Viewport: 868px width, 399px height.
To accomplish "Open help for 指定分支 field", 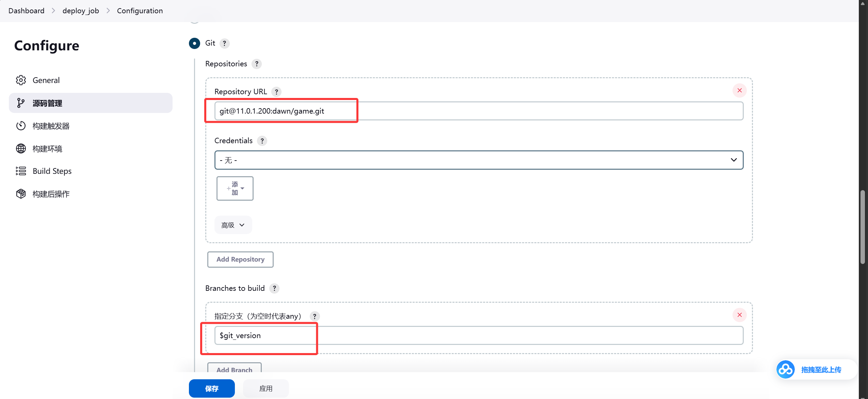I will click(315, 316).
